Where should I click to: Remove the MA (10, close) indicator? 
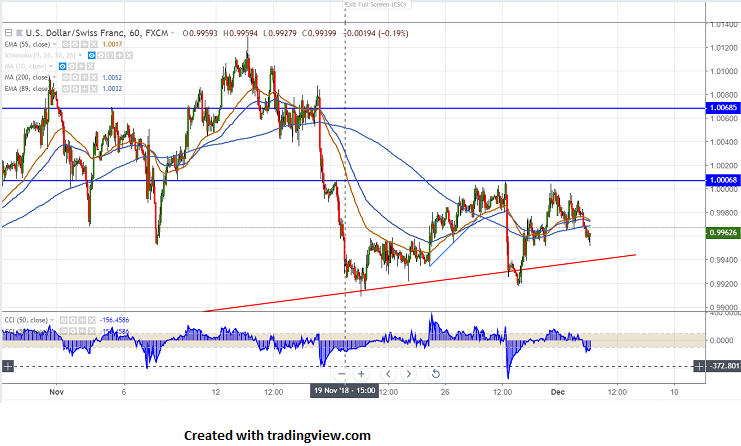pyautogui.click(x=90, y=66)
